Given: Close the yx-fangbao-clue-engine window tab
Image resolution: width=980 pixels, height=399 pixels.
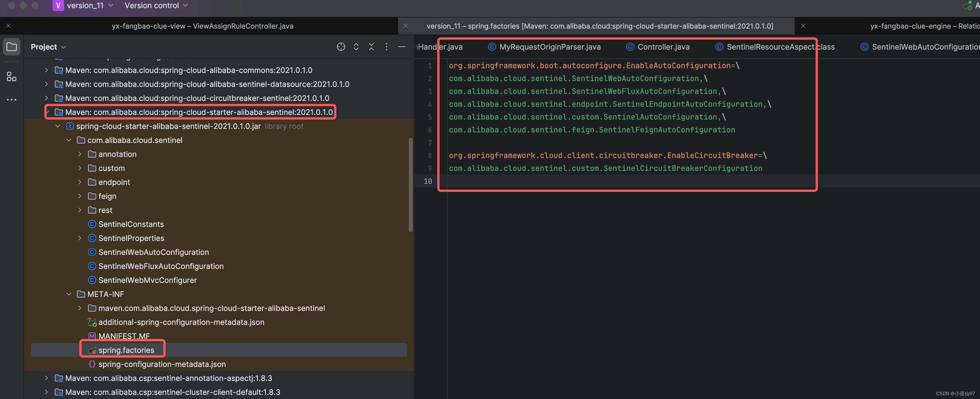Looking at the screenshot, I should [x=803, y=26].
